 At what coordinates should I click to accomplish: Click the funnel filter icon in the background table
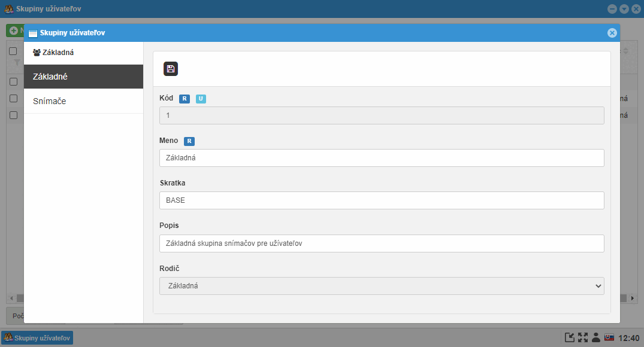[x=17, y=62]
